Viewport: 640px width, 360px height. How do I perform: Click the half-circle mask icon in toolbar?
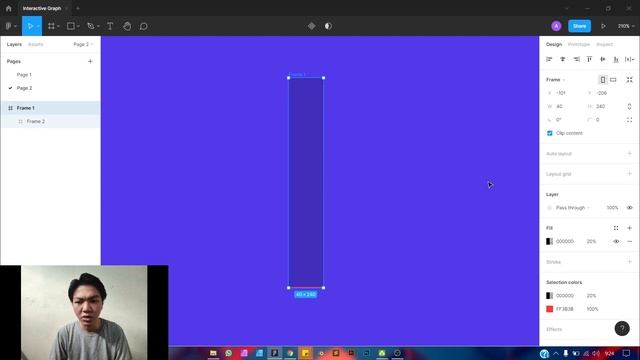[328, 26]
